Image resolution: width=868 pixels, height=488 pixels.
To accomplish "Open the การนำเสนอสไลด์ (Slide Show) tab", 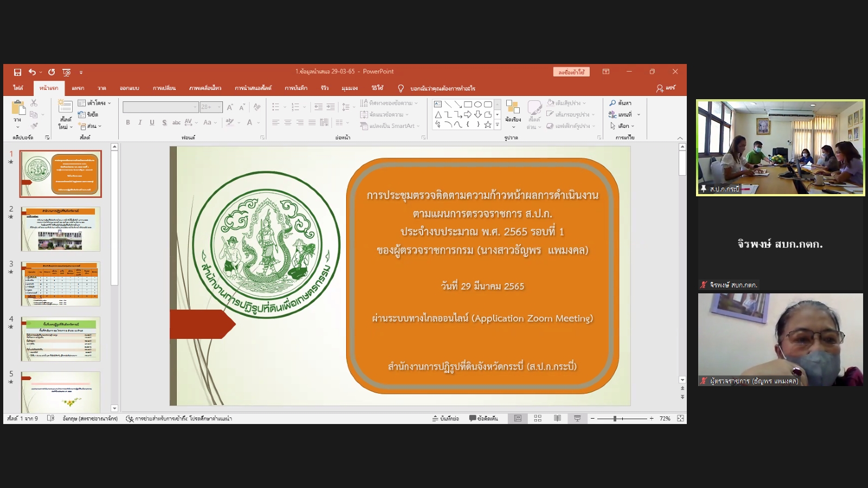I will 253,88.
